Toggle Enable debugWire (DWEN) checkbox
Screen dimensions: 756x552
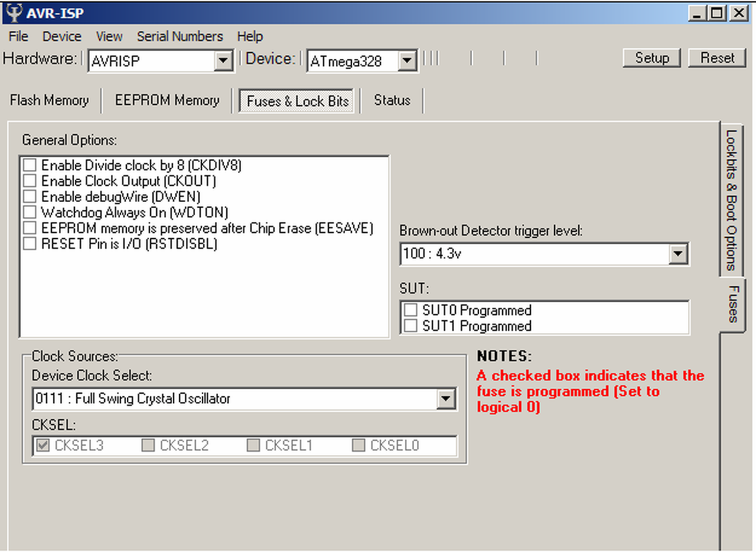pyautogui.click(x=30, y=197)
